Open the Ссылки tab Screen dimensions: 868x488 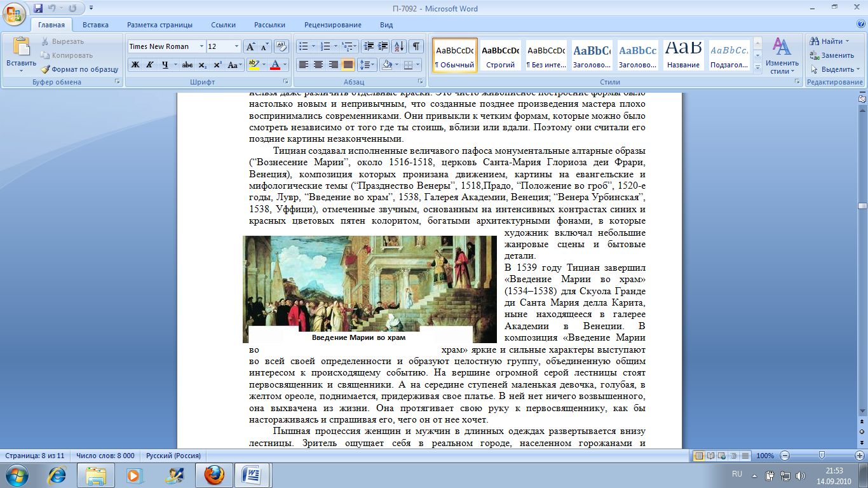224,25
